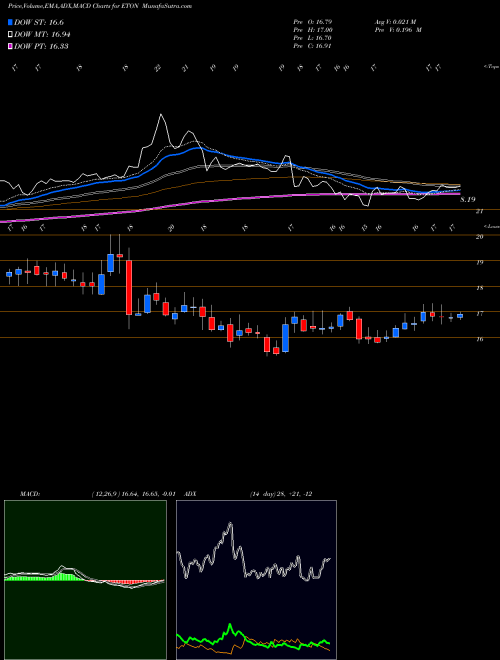
Task: Click the 'Avg V: 0.021 M' value
Action: click(395, 22)
